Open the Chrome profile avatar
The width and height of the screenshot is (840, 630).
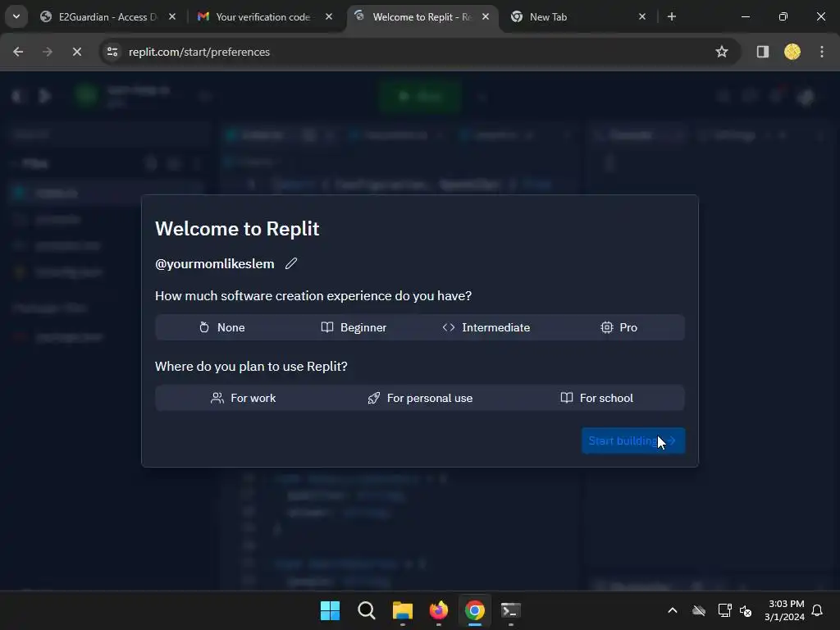pos(792,52)
